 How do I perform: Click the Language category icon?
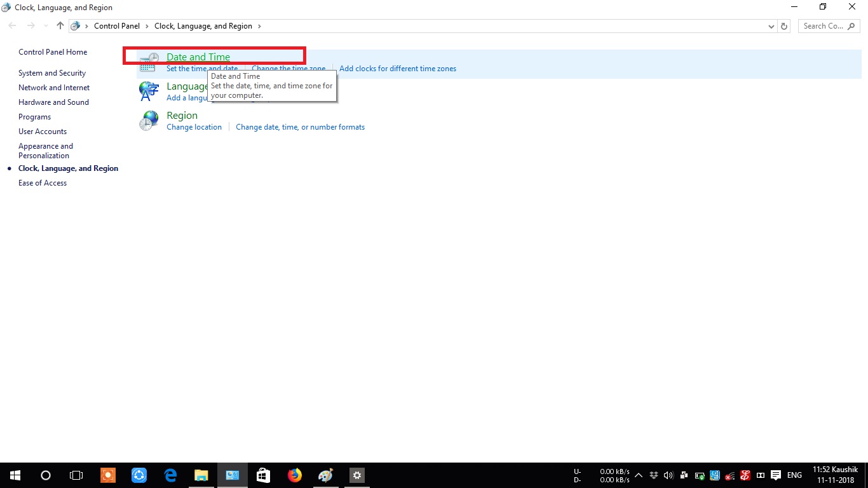coord(149,91)
